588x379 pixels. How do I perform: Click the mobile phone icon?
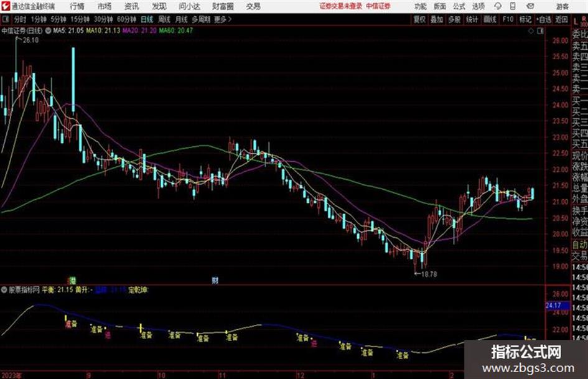tap(513, 6)
